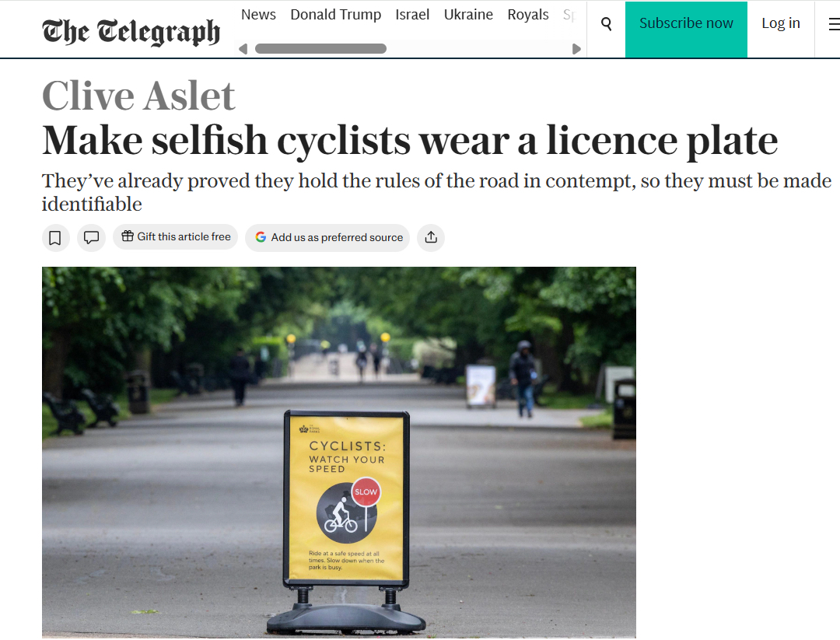Screen dimensions: 840x640
Task: Open the News section
Action: pos(258,15)
